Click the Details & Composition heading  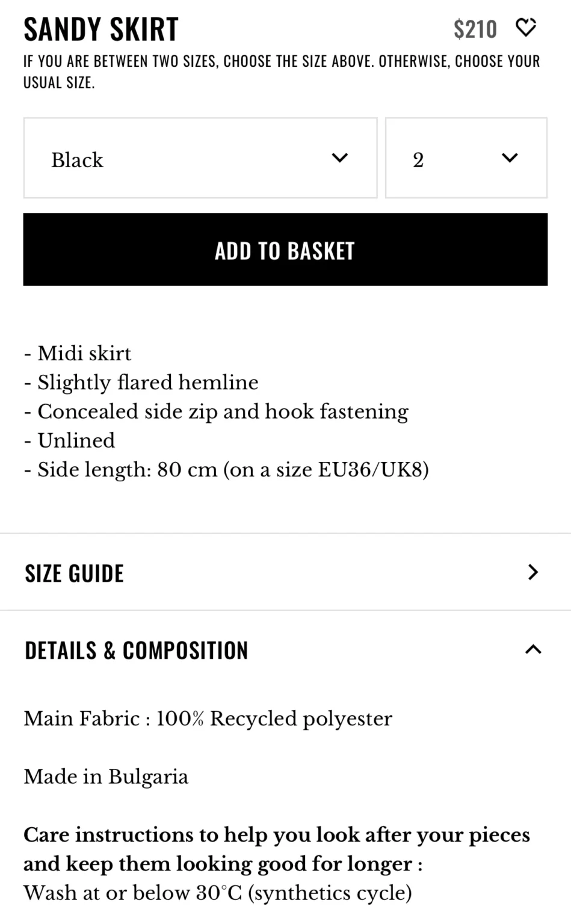coord(137,650)
